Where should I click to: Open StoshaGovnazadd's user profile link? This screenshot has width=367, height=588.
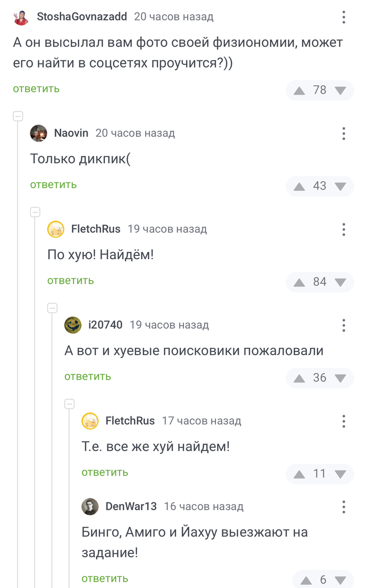click(82, 17)
